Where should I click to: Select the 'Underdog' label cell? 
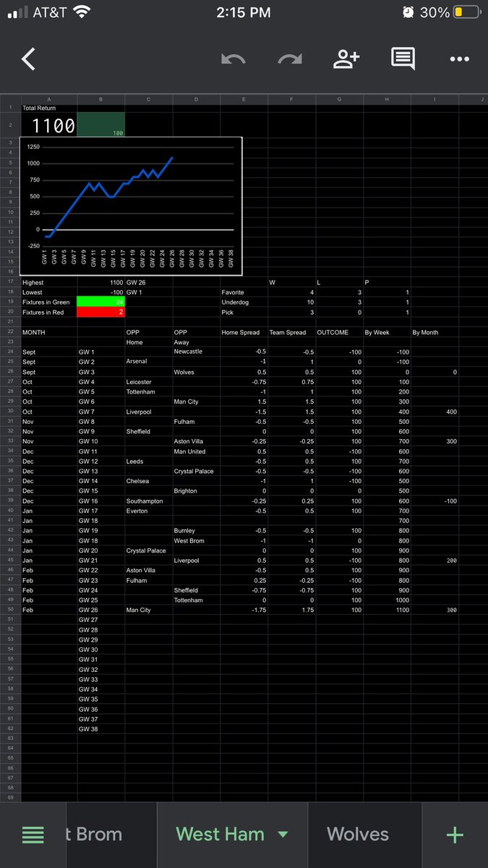pos(244,302)
